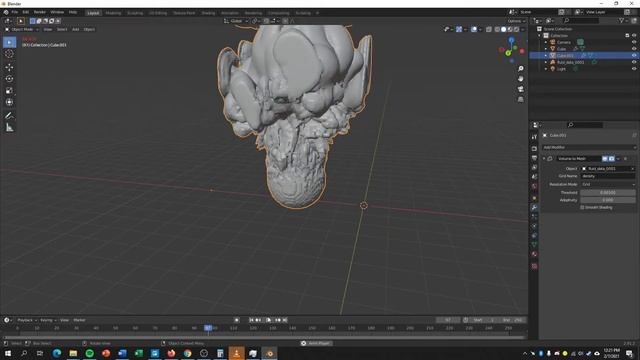
Task: Toggle visibility of Light in outliner
Action: (634, 69)
